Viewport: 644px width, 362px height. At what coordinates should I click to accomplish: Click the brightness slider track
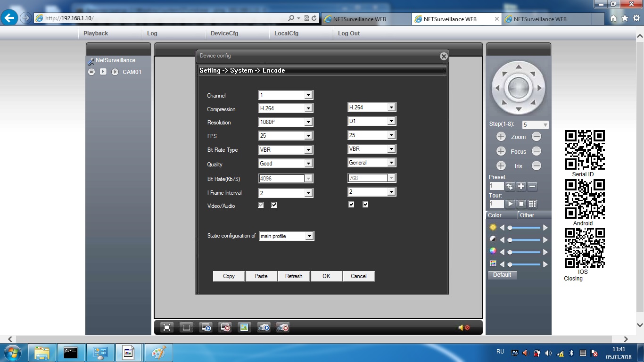coord(526,228)
